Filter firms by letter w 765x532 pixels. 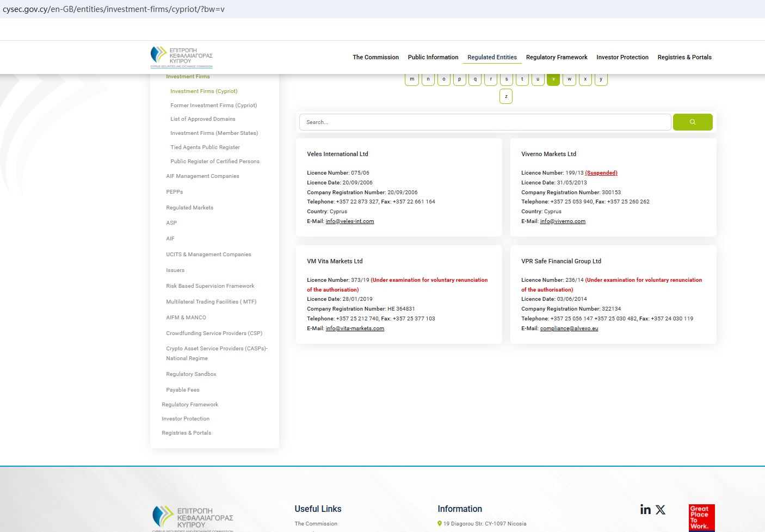click(569, 79)
